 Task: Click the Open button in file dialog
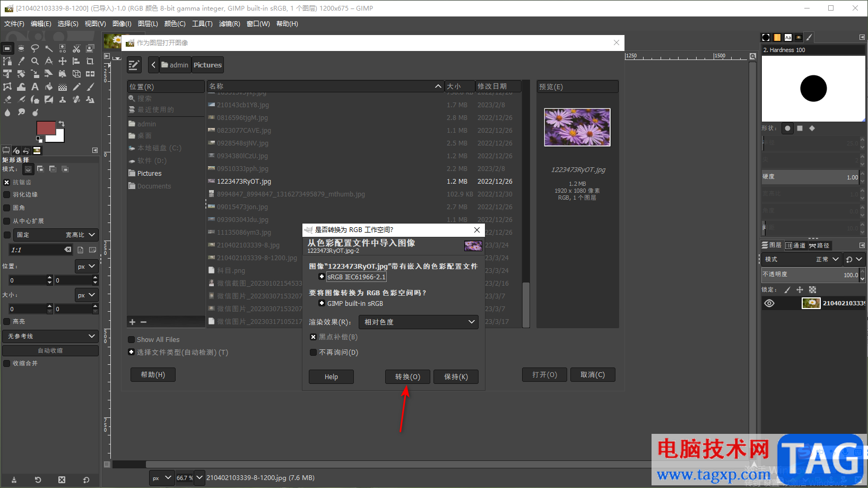[x=544, y=374]
